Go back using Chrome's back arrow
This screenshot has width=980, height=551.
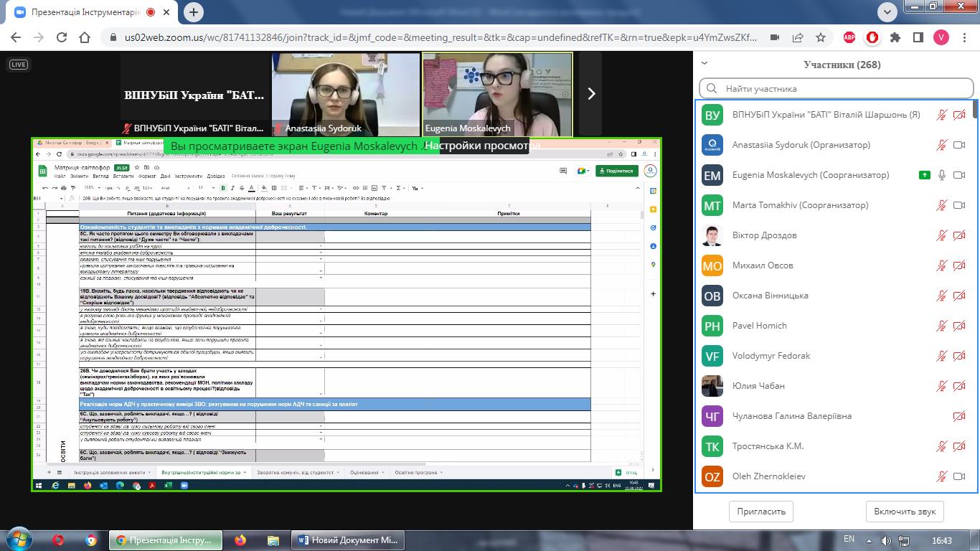click(16, 37)
